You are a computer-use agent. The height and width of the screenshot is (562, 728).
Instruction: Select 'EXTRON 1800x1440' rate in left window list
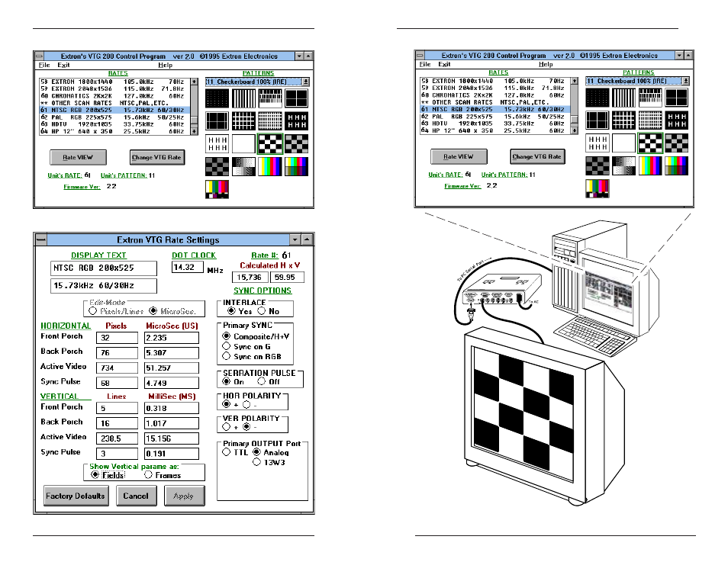114,82
